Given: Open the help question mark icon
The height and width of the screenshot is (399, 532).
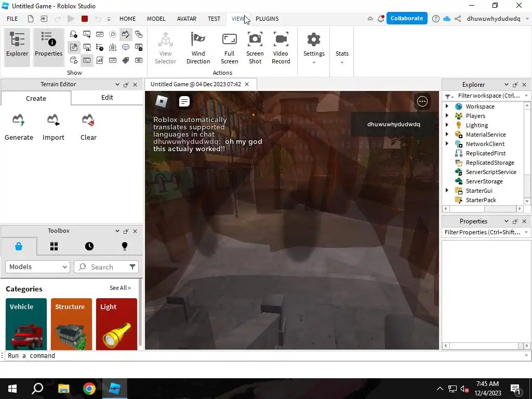Looking at the screenshot, I should click(x=436, y=19).
